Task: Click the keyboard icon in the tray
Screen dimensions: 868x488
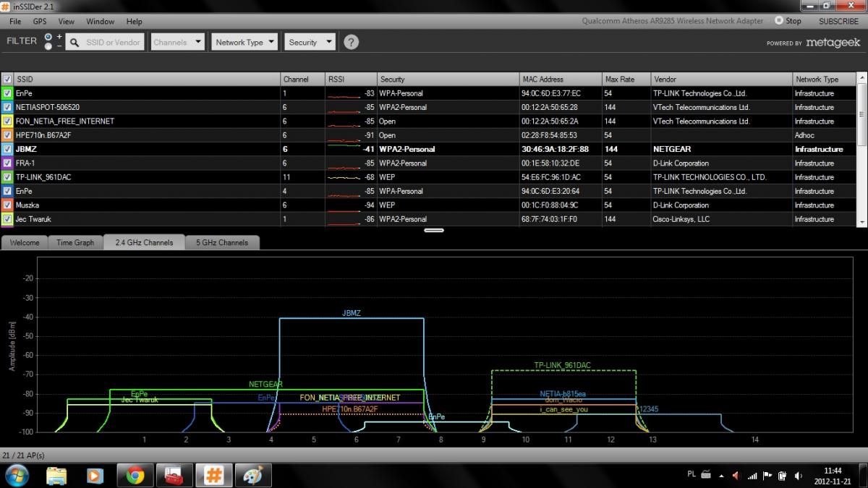Action: pos(706,475)
